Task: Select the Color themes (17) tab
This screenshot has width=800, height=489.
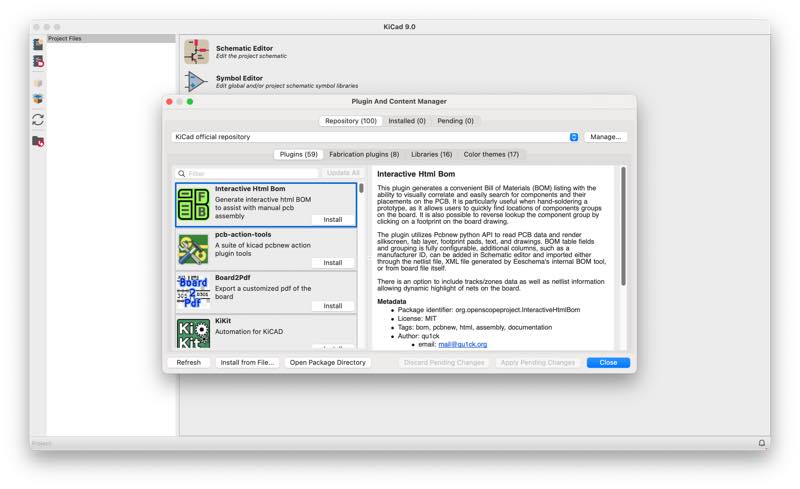Action: click(491, 154)
